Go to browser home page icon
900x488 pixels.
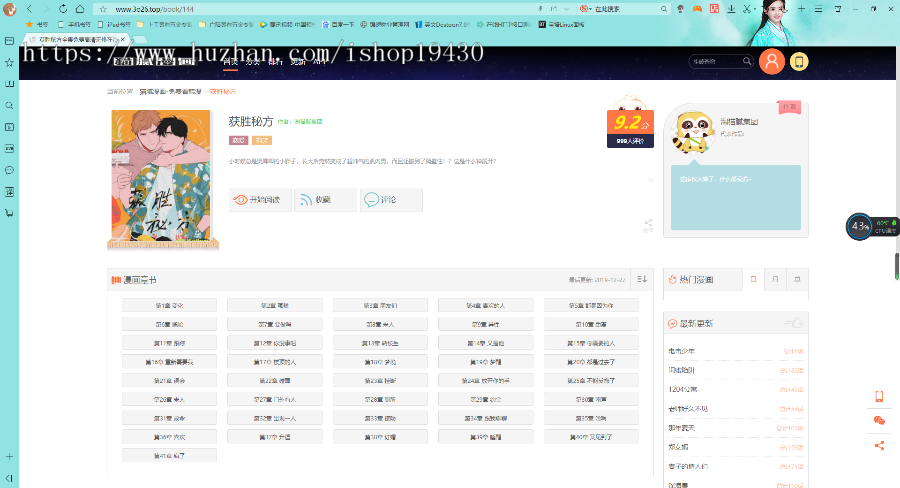coord(80,9)
